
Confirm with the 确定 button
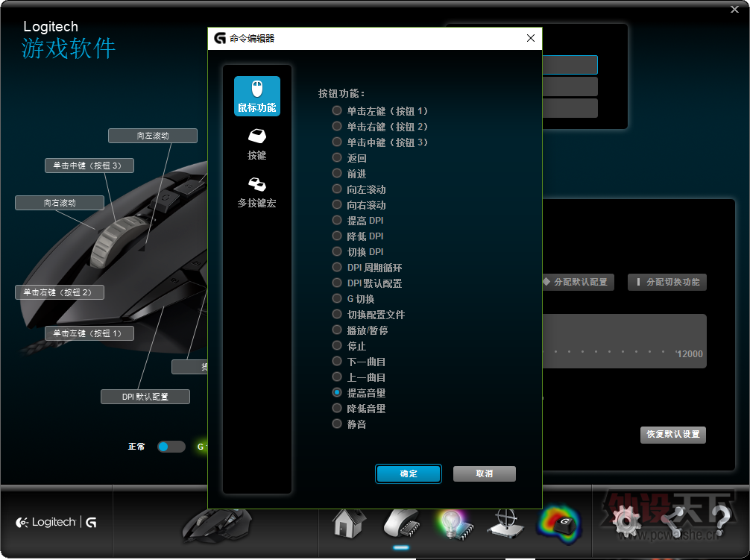click(409, 474)
